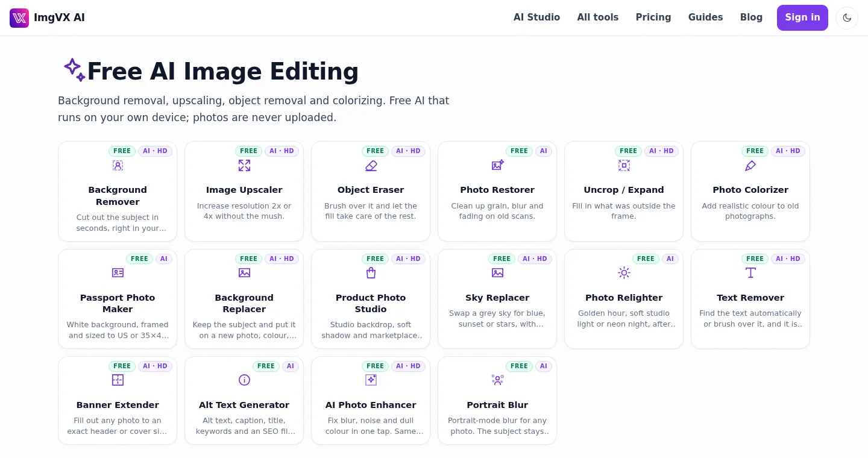Go to the Pricing page
This screenshot has width=868, height=458.
coord(653,17)
